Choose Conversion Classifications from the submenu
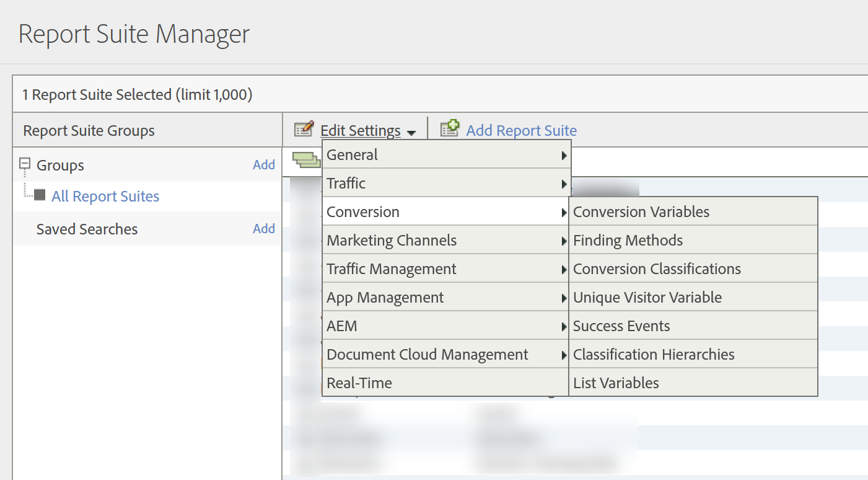868x480 pixels. point(693,269)
